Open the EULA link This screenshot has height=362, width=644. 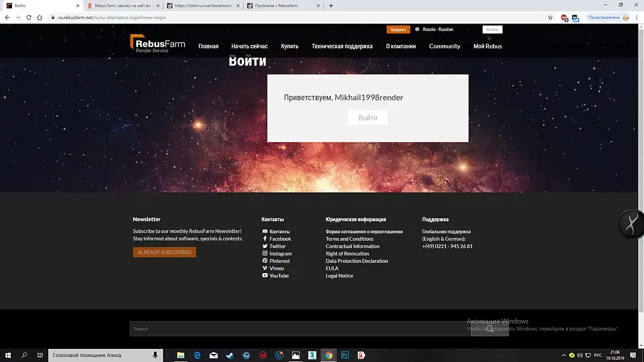(332, 268)
